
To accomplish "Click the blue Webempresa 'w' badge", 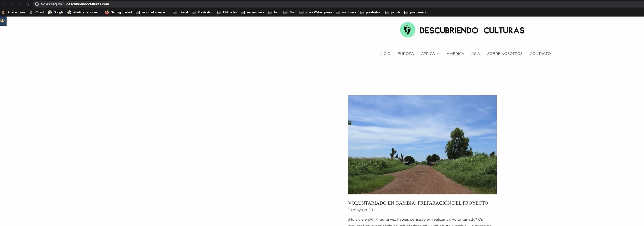I will click(x=3, y=21).
